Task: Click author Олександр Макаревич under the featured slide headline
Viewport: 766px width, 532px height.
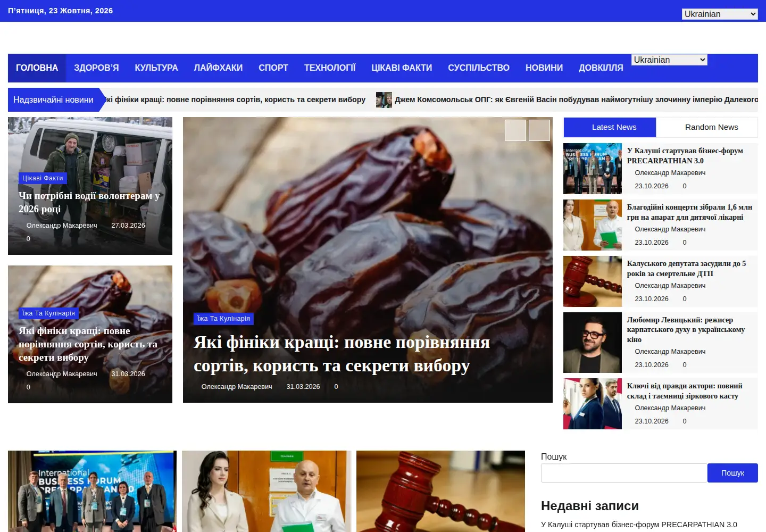Action: coord(237,387)
